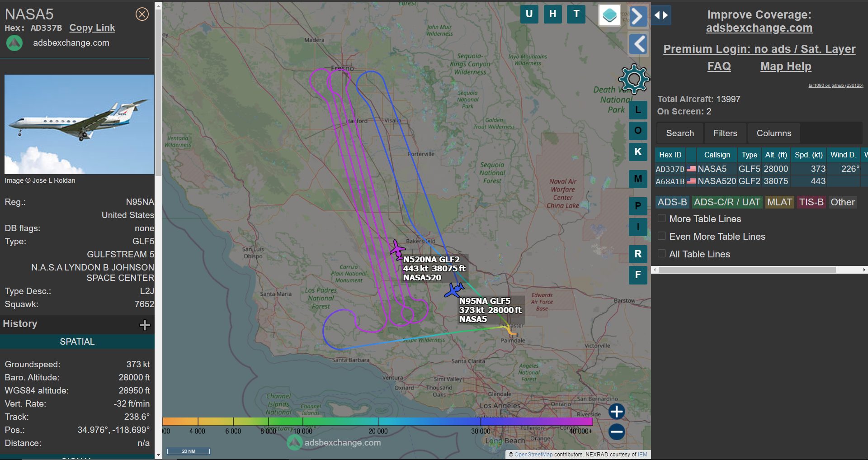Sort table by Callsign column
Viewport: 868px width, 460px height.
coord(717,155)
